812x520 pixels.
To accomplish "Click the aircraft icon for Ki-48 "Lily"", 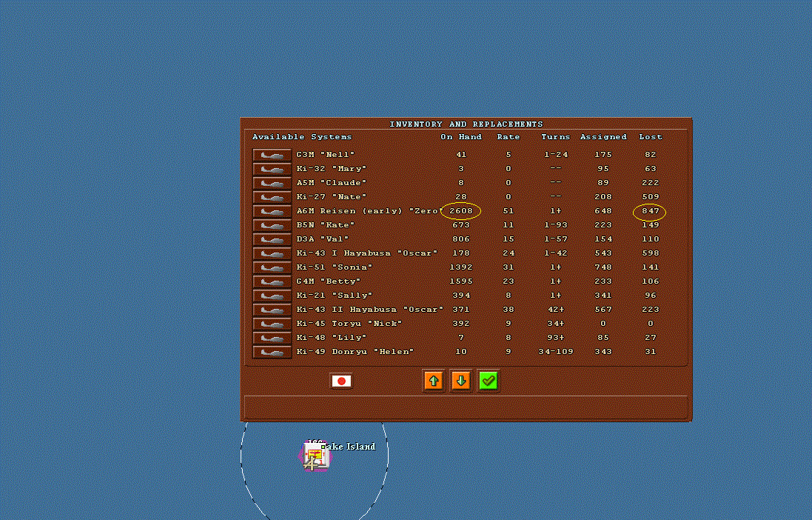I will tap(272, 338).
